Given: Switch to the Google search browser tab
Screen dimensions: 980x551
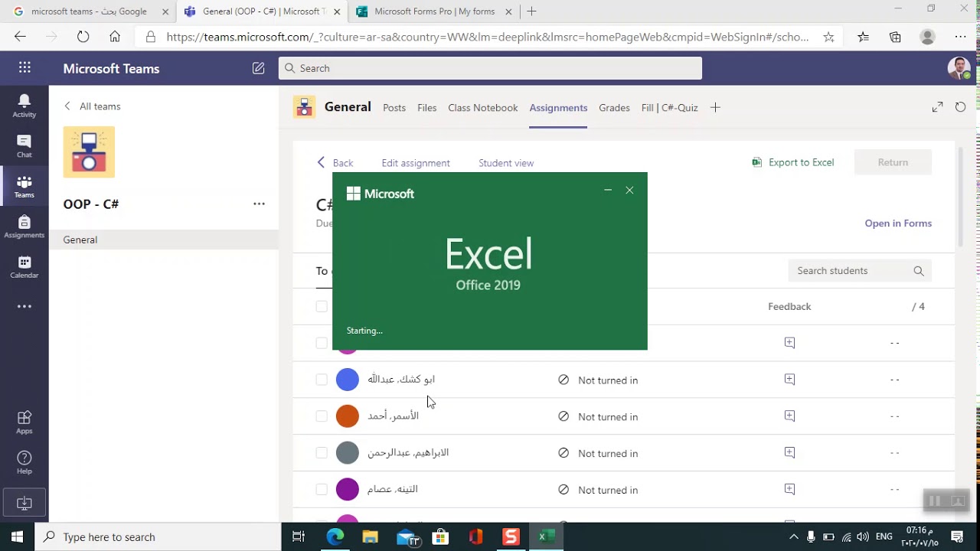Looking at the screenshot, I should (x=90, y=11).
